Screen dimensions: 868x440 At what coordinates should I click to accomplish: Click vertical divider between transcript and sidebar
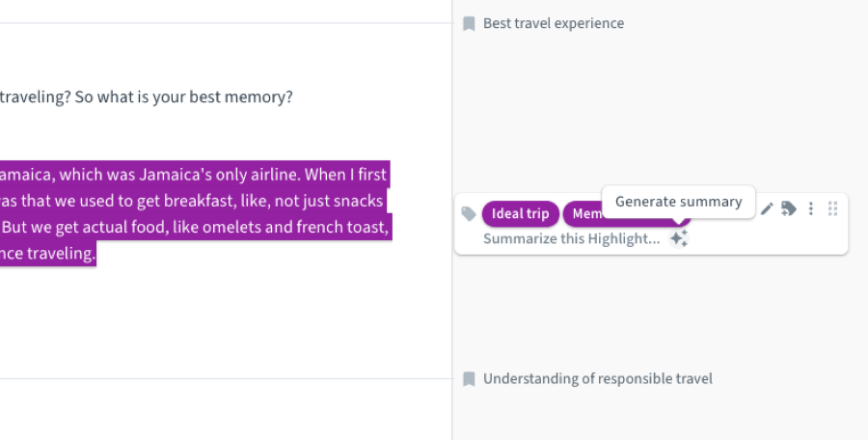451,309
